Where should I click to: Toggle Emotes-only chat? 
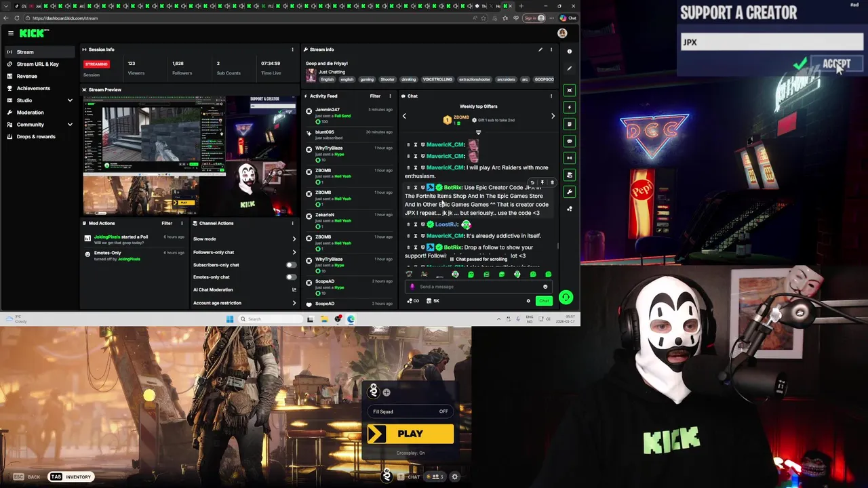point(291,277)
